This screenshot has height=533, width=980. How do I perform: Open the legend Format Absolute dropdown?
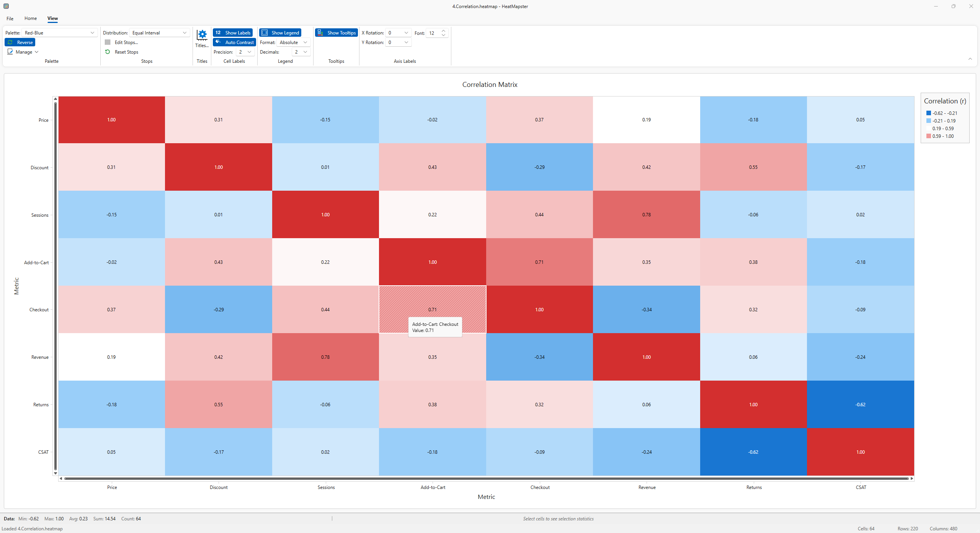click(293, 43)
